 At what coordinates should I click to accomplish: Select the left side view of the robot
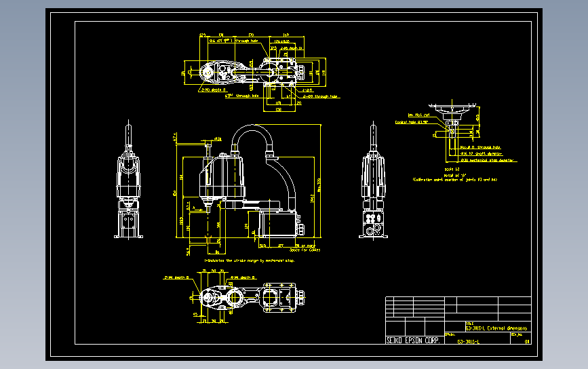coord(129,180)
